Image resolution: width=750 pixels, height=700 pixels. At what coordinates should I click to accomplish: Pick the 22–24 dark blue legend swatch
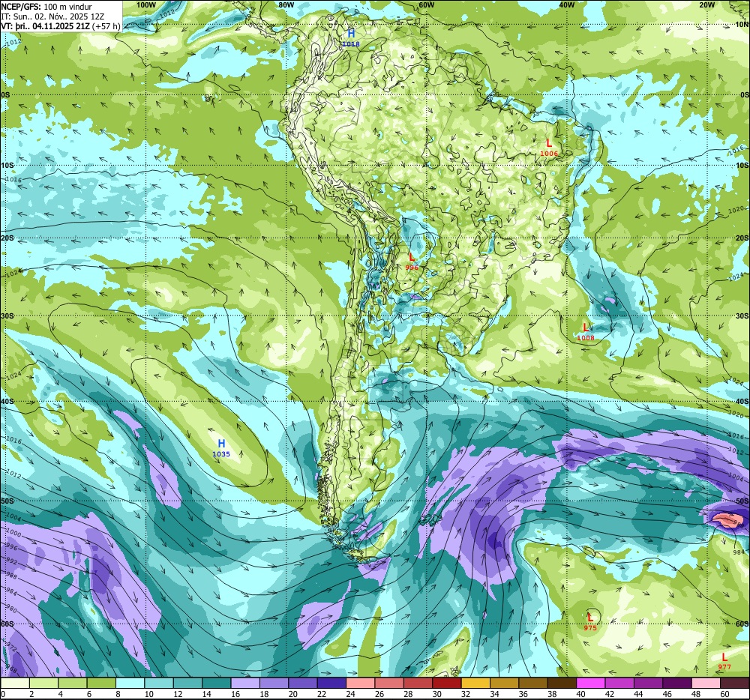tap(331, 683)
